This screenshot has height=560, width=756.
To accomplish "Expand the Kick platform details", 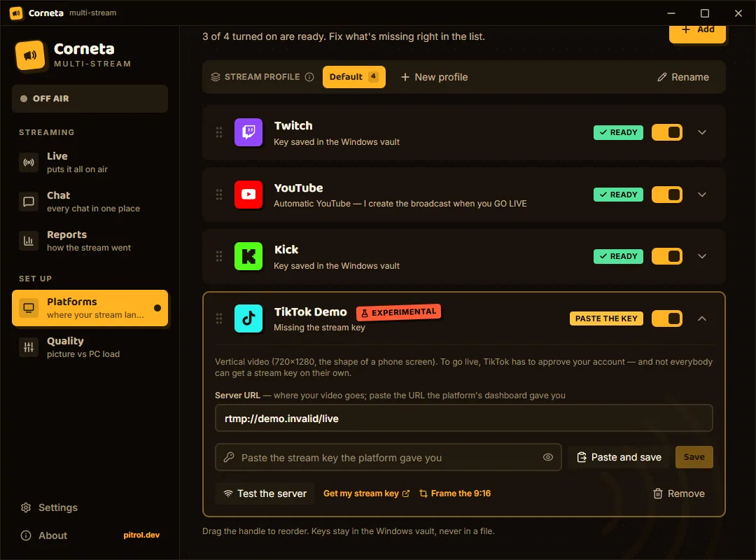I will click(x=702, y=256).
